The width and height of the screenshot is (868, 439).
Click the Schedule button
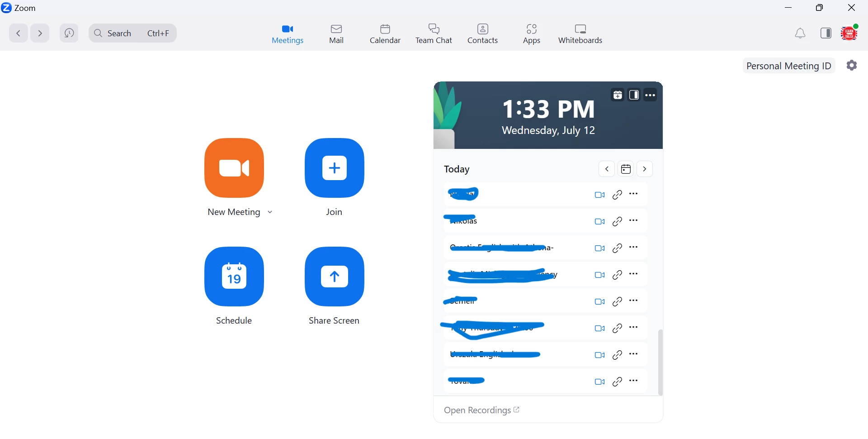click(x=235, y=277)
